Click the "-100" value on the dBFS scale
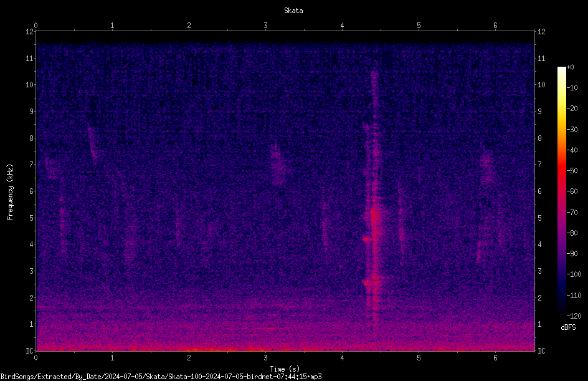The width and height of the screenshot is (588, 381). [x=574, y=274]
